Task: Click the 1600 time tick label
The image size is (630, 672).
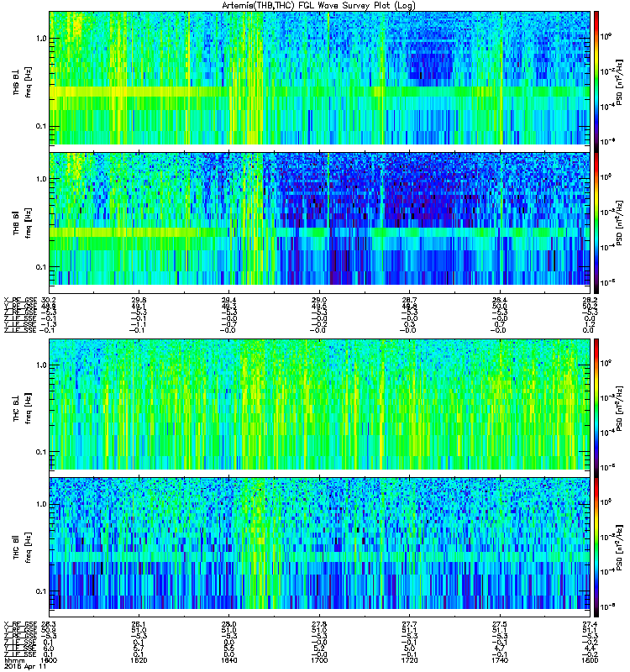Action: (x=49, y=660)
